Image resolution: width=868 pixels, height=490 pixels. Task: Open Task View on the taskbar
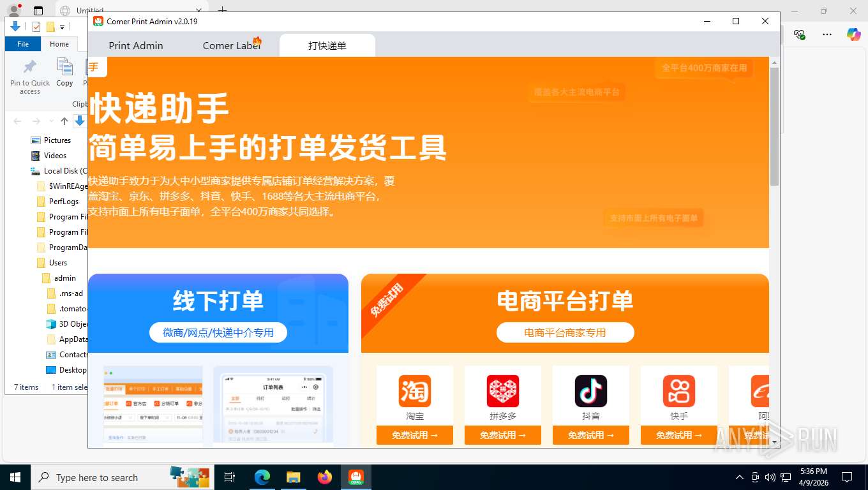(230, 477)
